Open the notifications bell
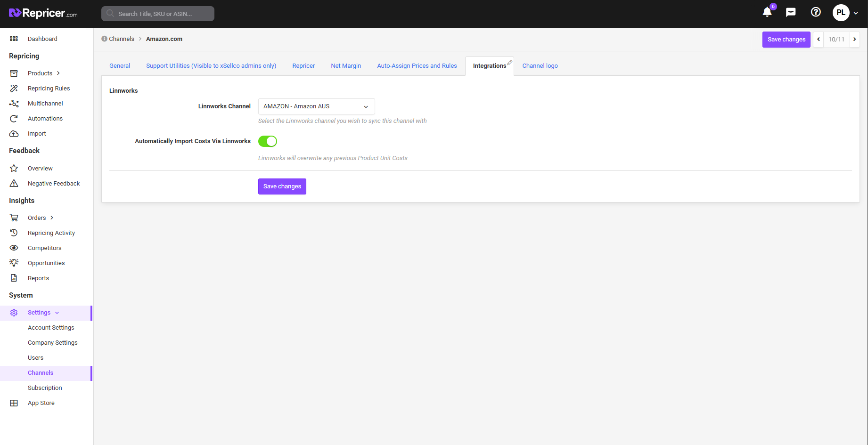Viewport: 868px width, 445px height. coord(767,12)
